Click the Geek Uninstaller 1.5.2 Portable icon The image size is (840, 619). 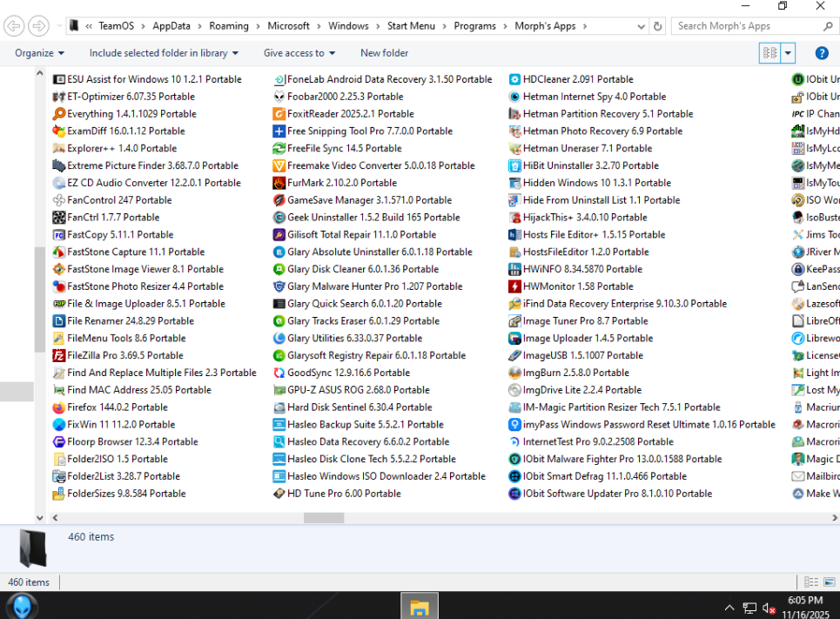click(x=279, y=217)
